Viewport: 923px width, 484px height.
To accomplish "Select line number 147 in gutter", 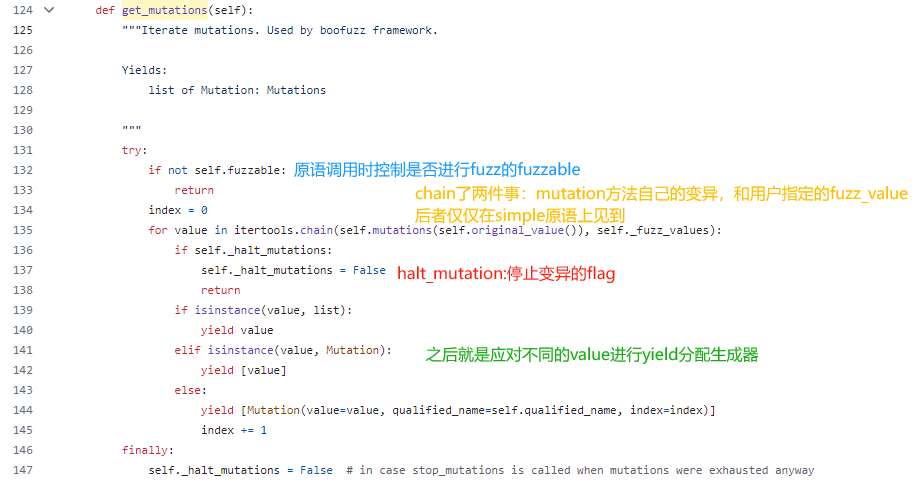I will [21, 470].
